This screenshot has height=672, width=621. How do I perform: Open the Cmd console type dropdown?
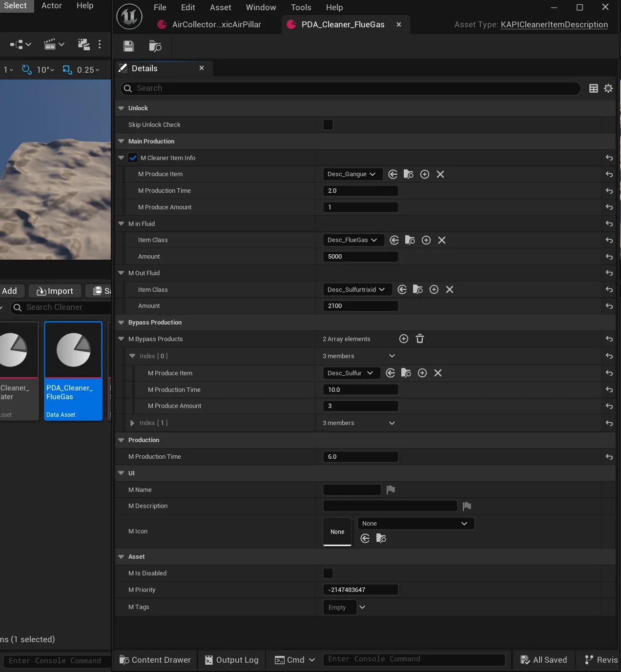(x=294, y=660)
